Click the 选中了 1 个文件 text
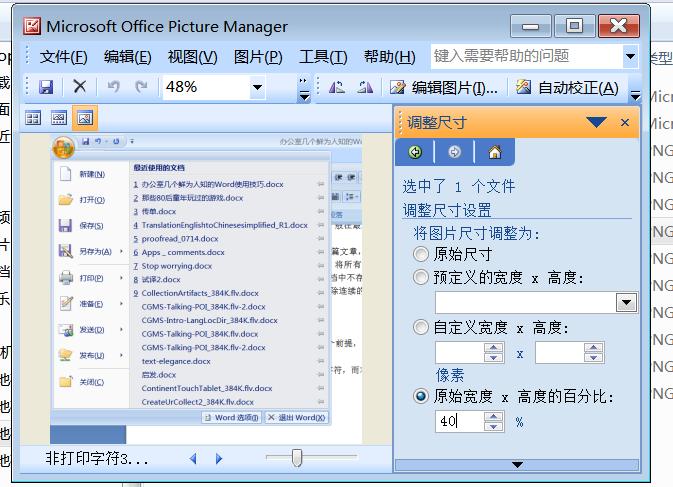The width and height of the screenshot is (673, 487). [x=458, y=186]
